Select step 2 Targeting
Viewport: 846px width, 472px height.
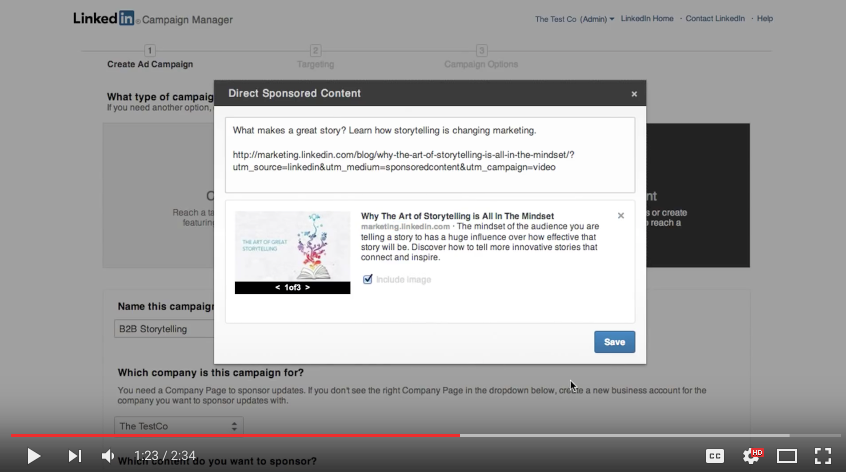pyautogui.click(x=316, y=58)
